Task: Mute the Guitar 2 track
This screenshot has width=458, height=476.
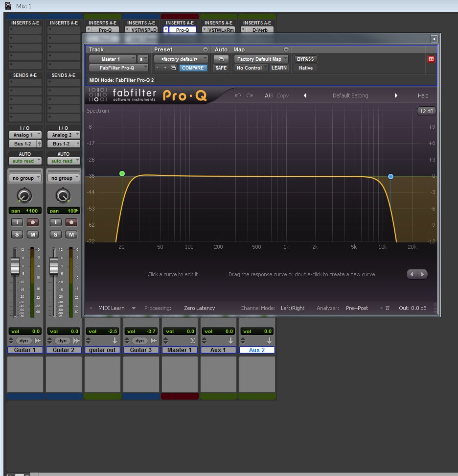Action: 71,235
